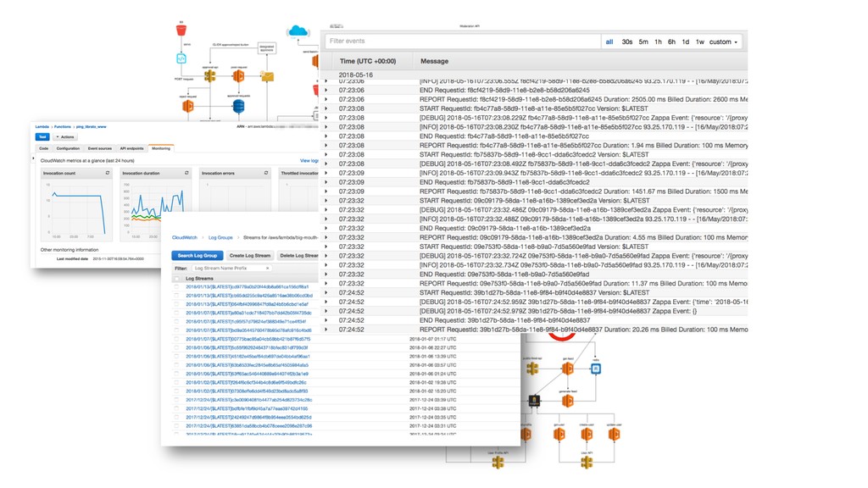Select all log streams via header checkbox
The image size is (868, 488).
pos(176,278)
